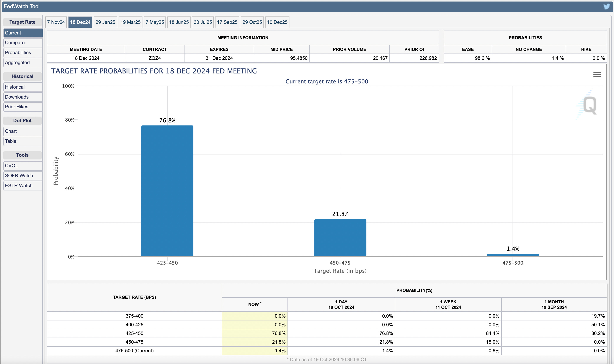
Task: Click the 76.8% bar for 425-450
Action: coord(167,191)
